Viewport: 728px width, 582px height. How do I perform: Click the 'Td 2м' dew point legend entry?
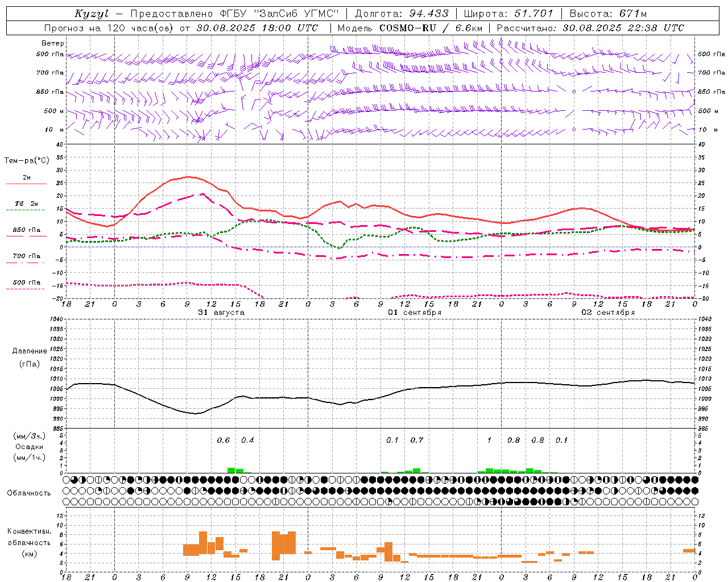pyautogui.click(x=27, y=203)
